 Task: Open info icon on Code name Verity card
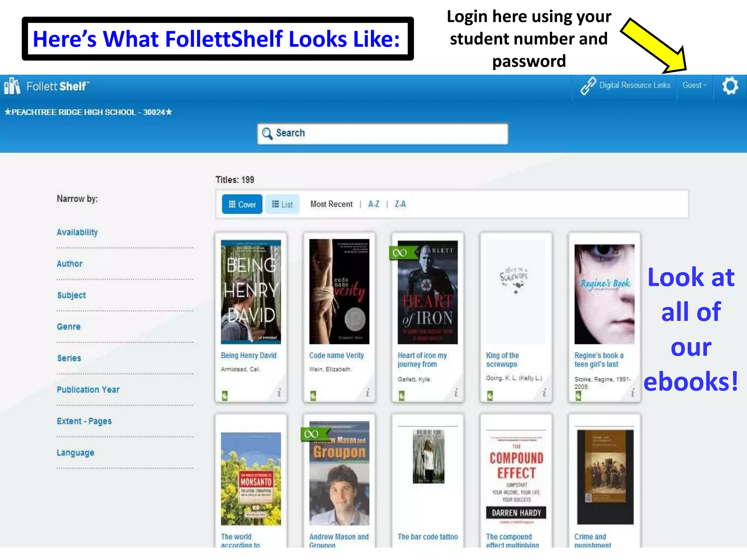368,393
